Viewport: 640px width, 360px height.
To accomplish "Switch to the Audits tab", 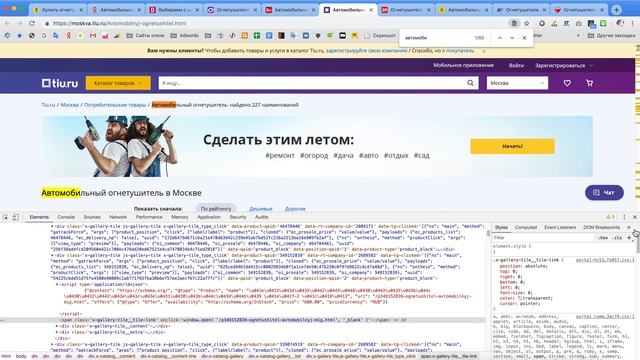I will pyautogui.click(x=262, y=217).
